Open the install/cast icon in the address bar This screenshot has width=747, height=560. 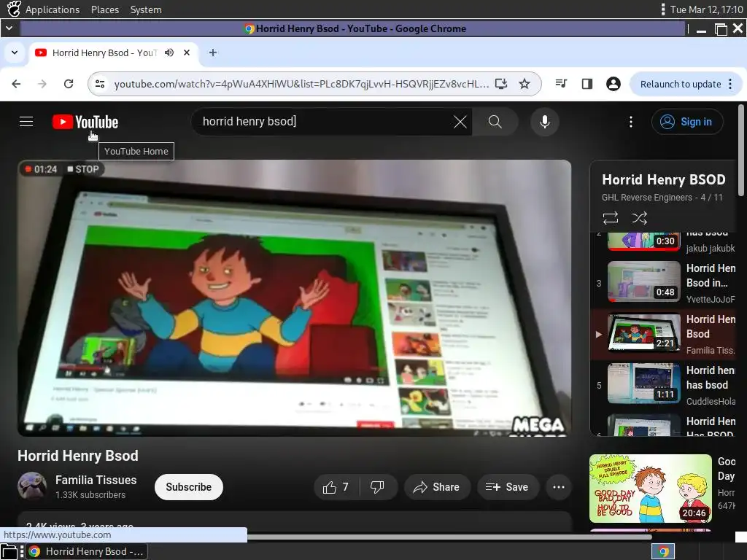pyautogui.click(x=500, y=84)
